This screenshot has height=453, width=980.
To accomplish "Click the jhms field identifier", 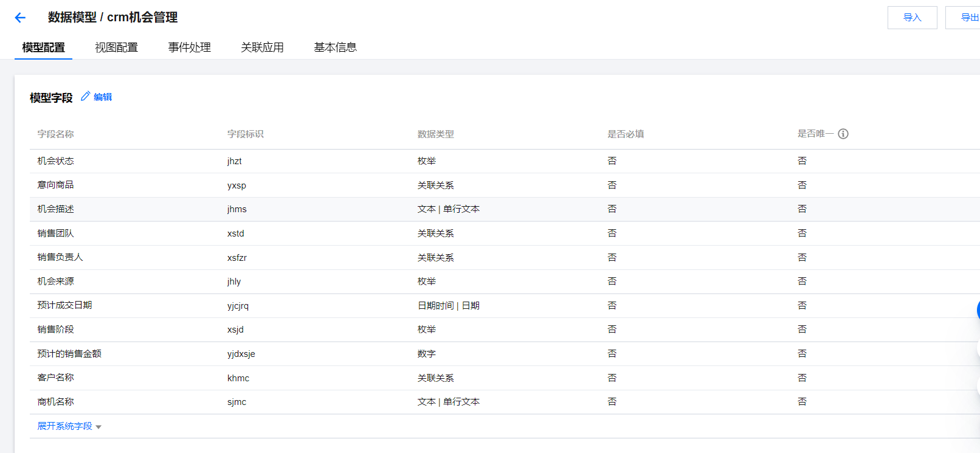I will click(x=237, y=209).
